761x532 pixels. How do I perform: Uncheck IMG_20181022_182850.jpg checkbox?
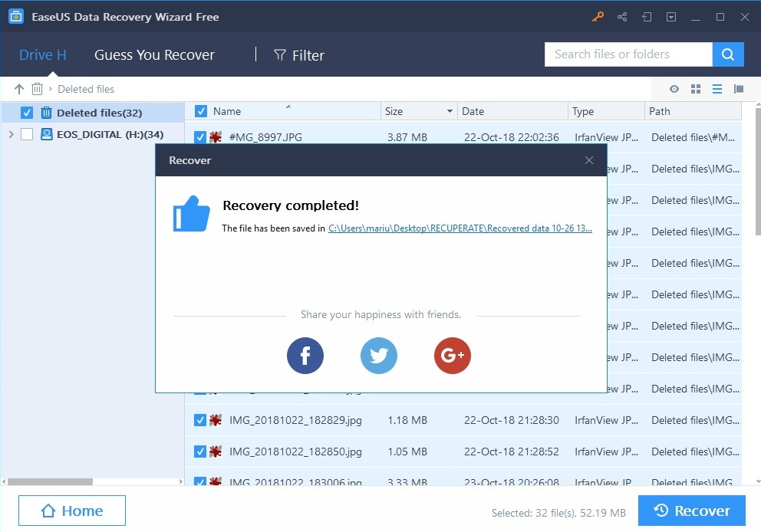coord(200,452)
